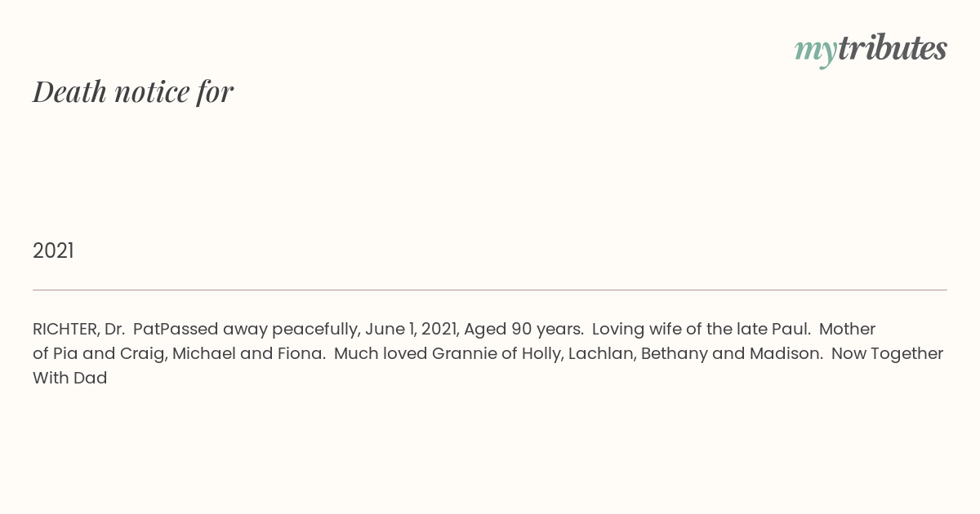This screenshot has width=980, height=514.
Task: Click the names "Michael and Fiona"
Action: tap(249, 354)
